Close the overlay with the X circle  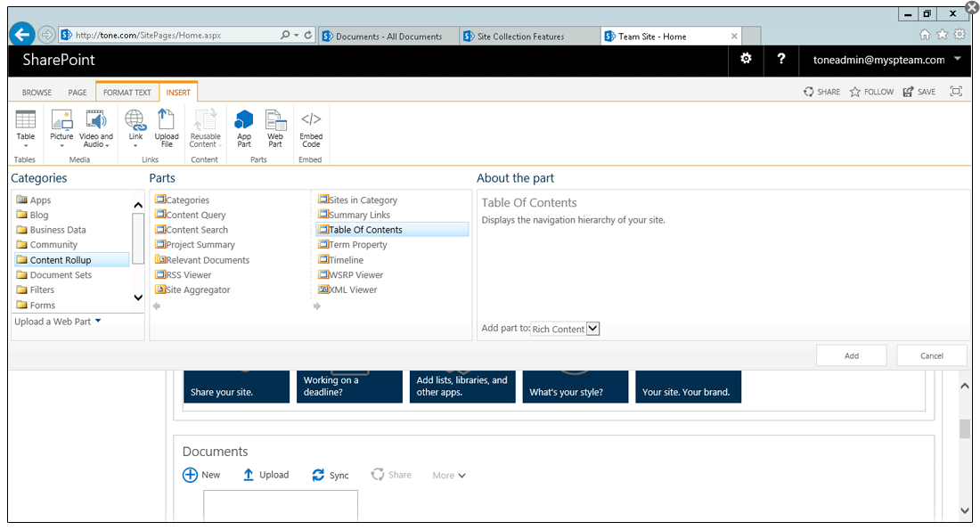972,8
